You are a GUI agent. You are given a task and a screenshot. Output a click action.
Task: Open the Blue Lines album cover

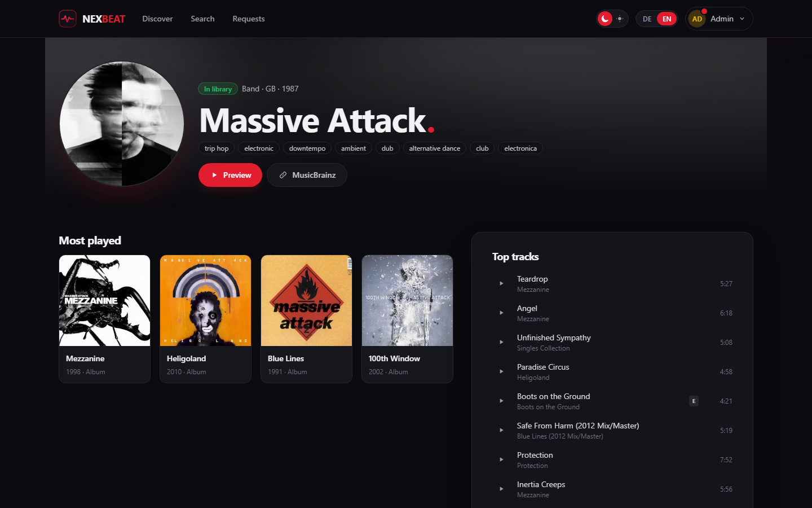(307, 300)
